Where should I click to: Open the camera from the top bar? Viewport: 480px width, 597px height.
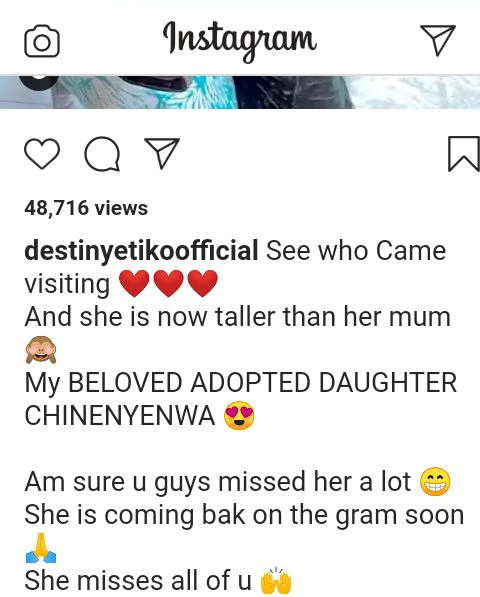(42, 41)
